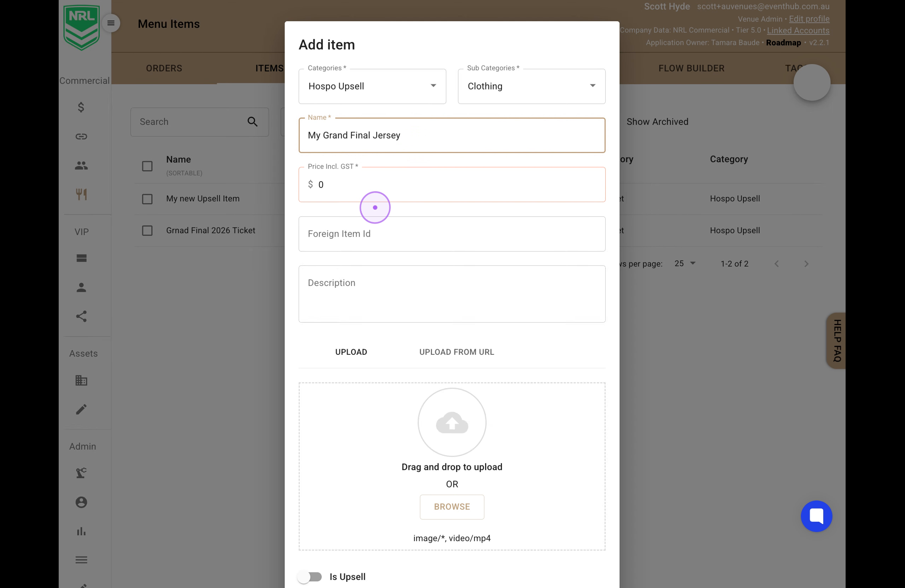Click the round floating action button
Image resolution: width=905 pixels, height=588 pixels.
point(812,82)
